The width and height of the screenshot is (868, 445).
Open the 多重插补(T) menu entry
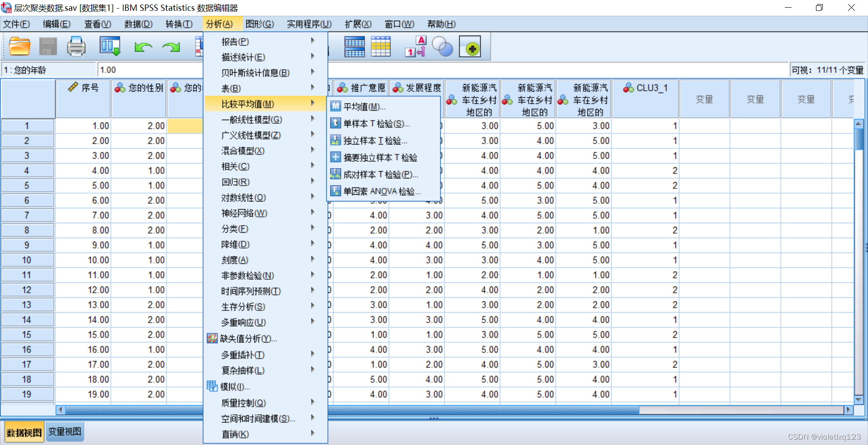point(265,355)
